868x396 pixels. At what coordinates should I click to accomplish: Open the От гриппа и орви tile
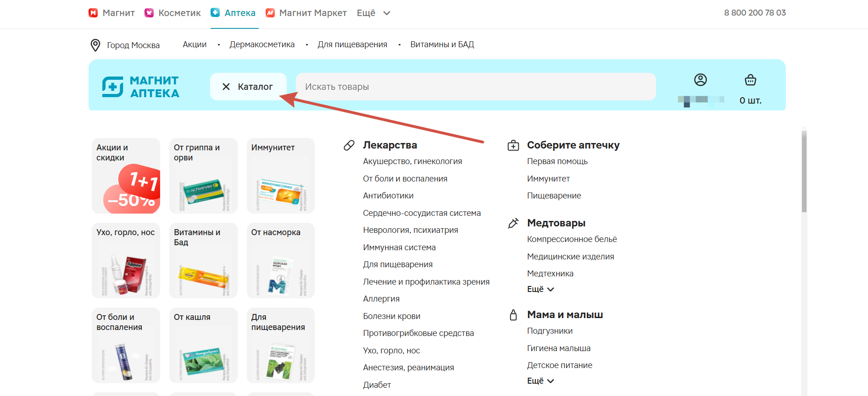point(203,176)
